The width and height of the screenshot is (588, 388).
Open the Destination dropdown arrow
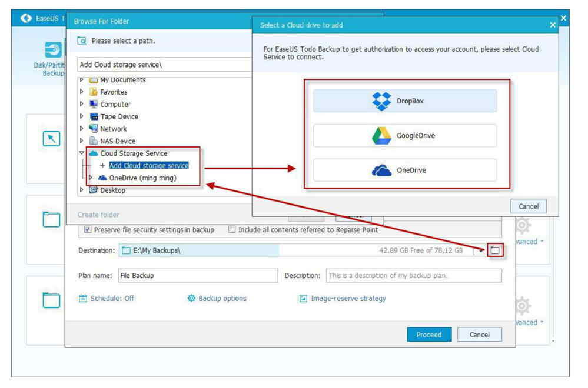point(481,250)
